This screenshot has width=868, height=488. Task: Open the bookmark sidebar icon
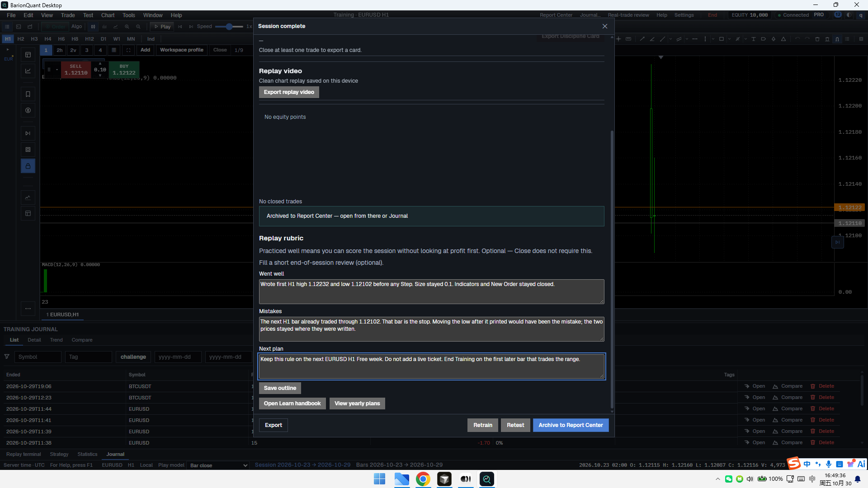point(28,94)
